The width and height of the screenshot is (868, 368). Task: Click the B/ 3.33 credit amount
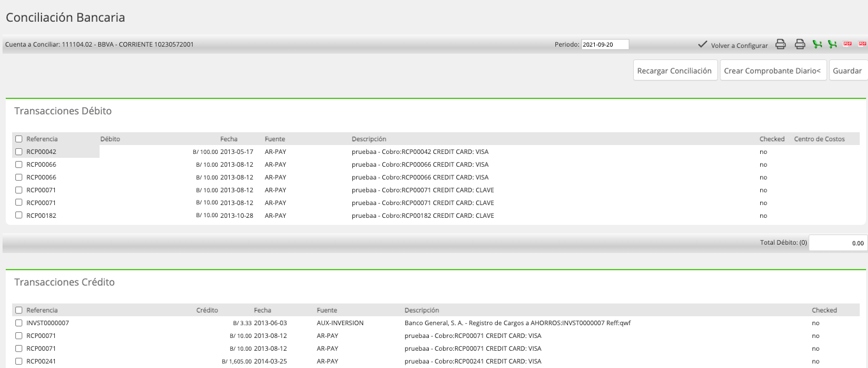coord(242,323)
